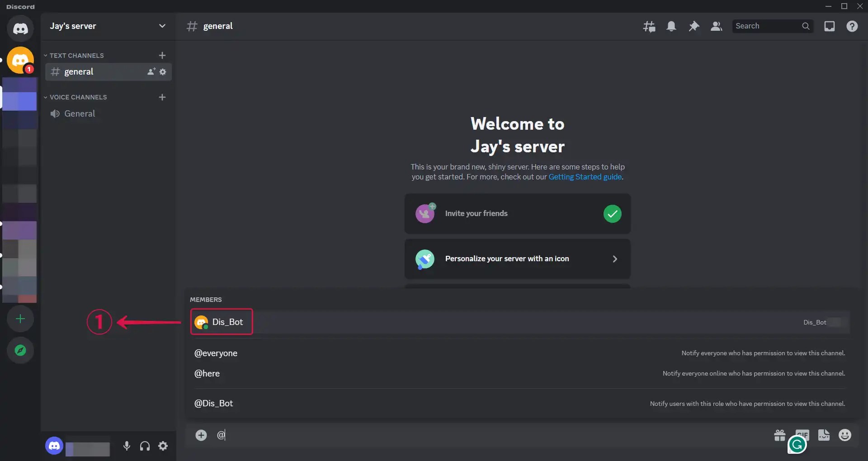Open User Settings gear icon
The height and width of the screenshot is (461, 868).
tap(163, 446)
